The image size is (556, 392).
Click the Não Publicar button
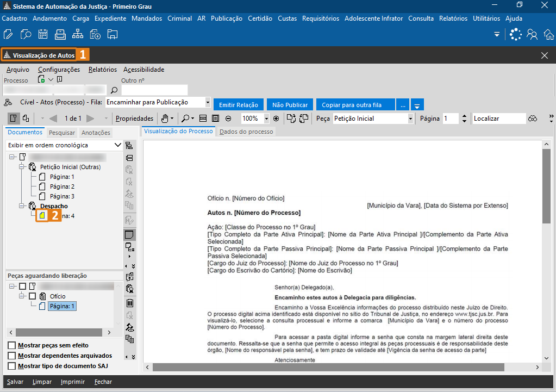pos(290,105)
